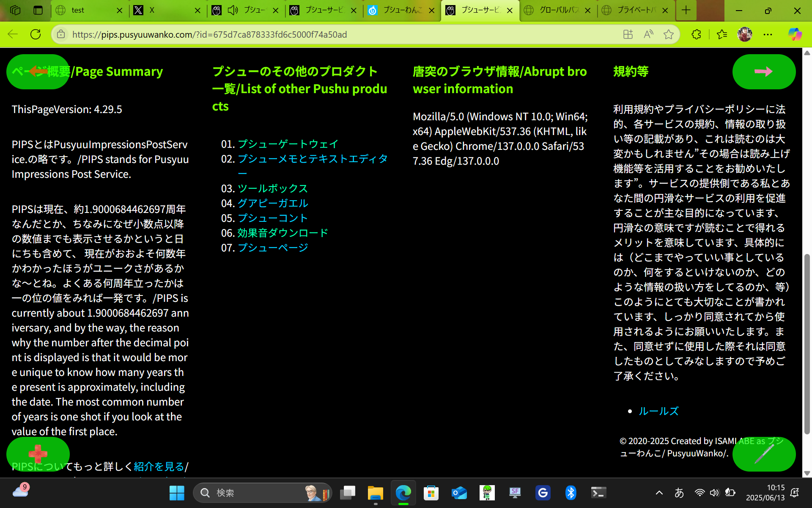The width and height of the screenshot is (812, 508).
Task: Open browser extensions puzzle icon
Action: 696,34
